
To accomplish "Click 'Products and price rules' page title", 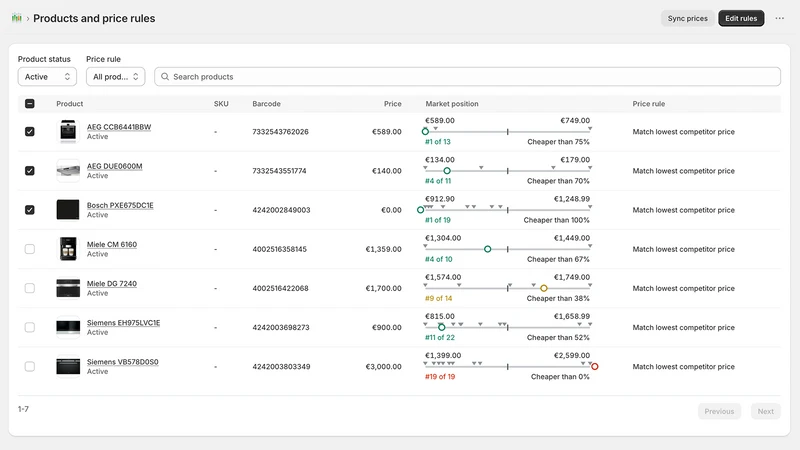I will click(94, 18).
